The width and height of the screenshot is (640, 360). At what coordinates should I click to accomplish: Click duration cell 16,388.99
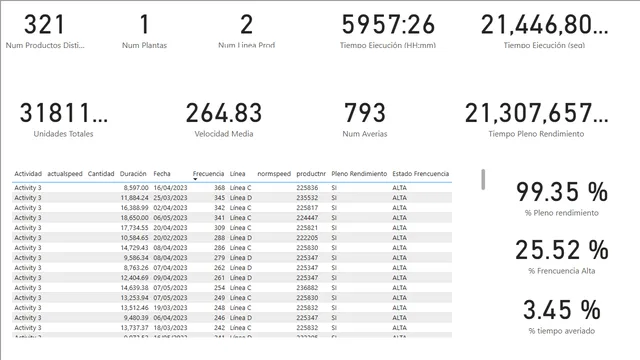click(134, 208)
